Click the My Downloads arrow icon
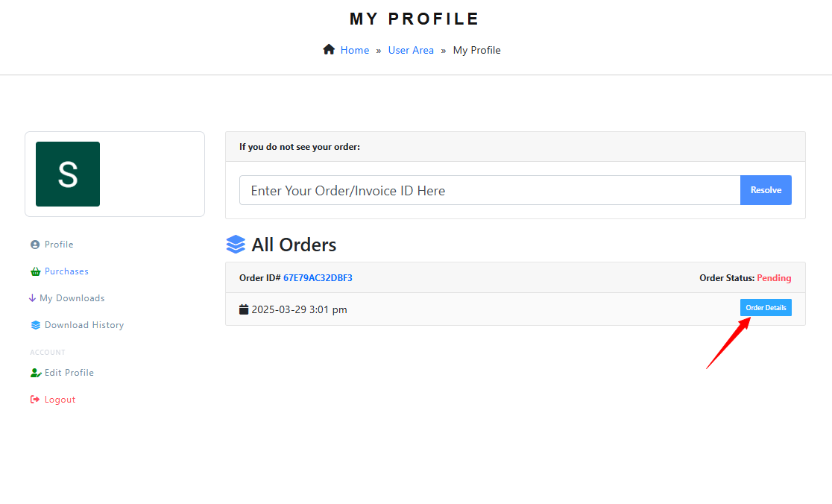Viewport: 832px width, 504px height. pos(33,298)
